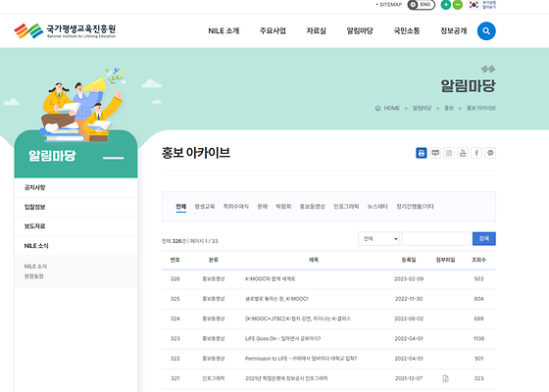Click the home icon in breadcrumb
Image resolution: width=549 pixels, height=392 pixels.
(x=377, y=108)
